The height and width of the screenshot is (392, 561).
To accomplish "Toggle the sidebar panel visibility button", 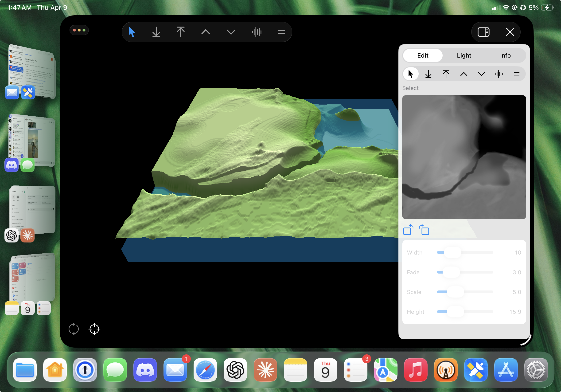I will tap(483, 32).
